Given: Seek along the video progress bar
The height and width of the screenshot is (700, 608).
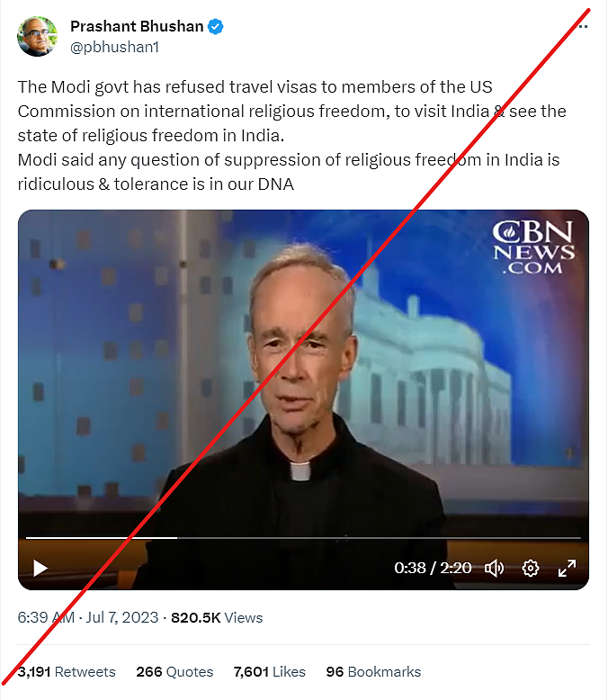Looking at the screenshot, I should pyautogui.click(x=303, y=538).
